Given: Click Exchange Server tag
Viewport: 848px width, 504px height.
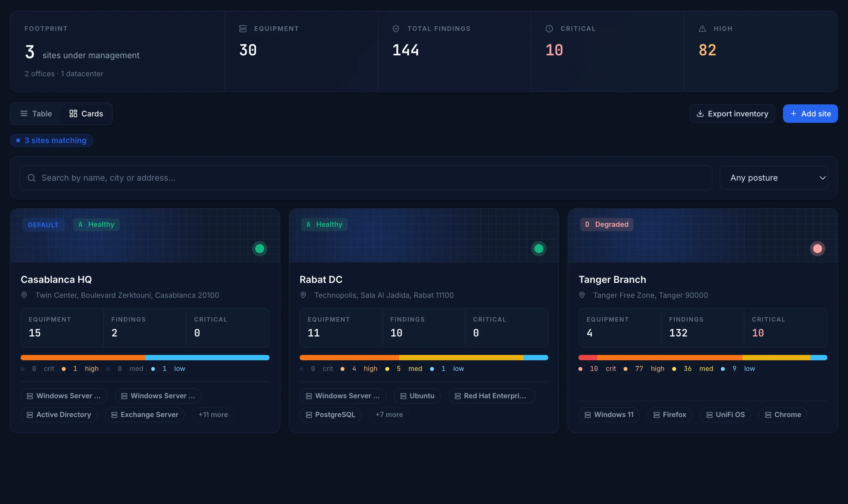Looking at the screenshot, I should click(145, 415).
